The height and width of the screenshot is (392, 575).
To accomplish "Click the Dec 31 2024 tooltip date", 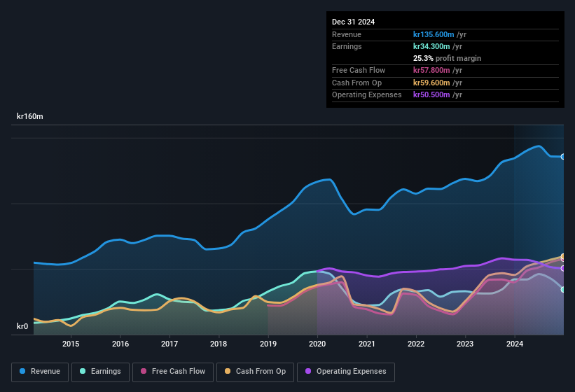I will 353,22.
